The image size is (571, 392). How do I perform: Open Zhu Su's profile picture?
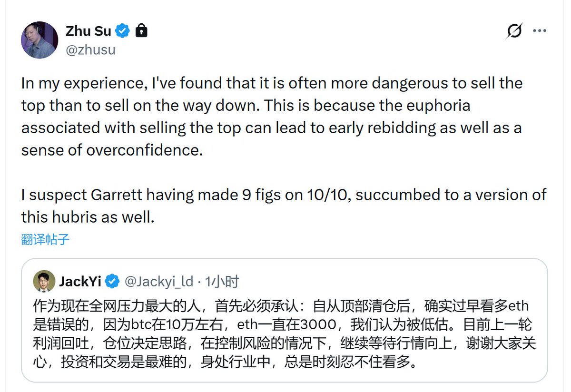tap(39, 40)
